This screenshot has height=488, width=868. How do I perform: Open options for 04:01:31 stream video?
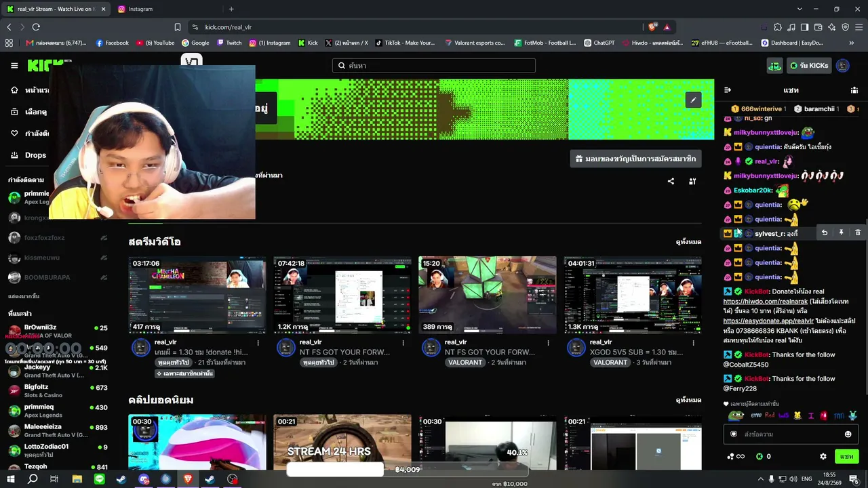click(x=694, y=343)
